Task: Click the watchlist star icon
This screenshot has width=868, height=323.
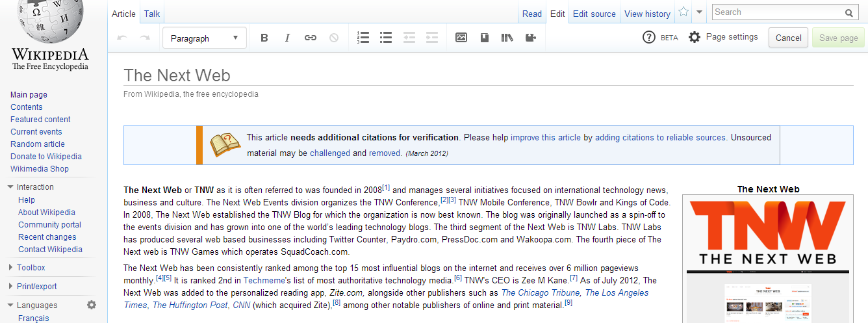Action: pos(683,12)
